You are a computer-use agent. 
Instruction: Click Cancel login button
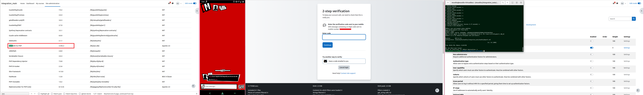(344, 67)
